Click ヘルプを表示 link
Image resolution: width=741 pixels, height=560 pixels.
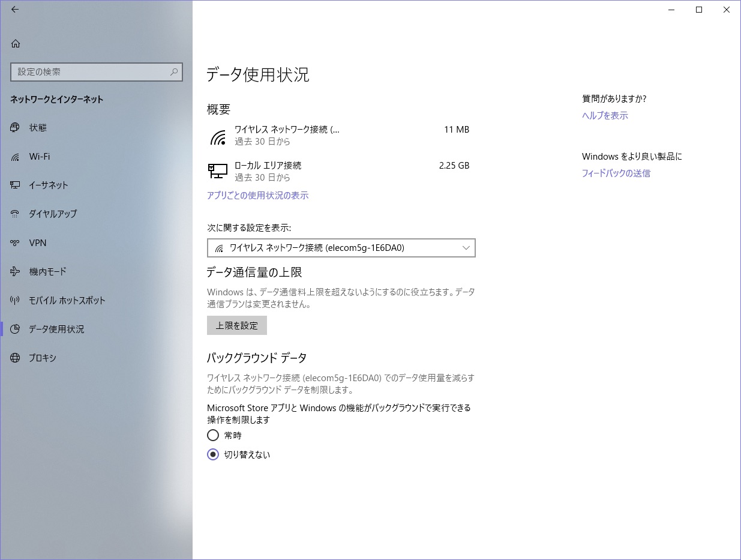[x=605, y=116]
